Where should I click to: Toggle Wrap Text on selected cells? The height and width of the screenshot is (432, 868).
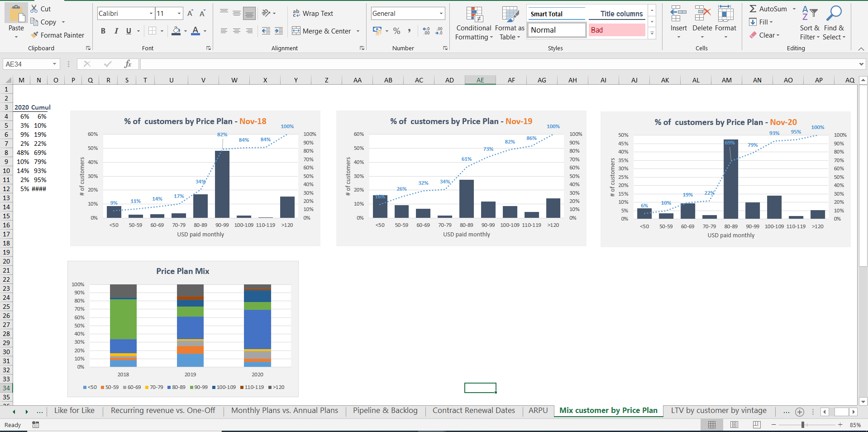pos(313,14)
